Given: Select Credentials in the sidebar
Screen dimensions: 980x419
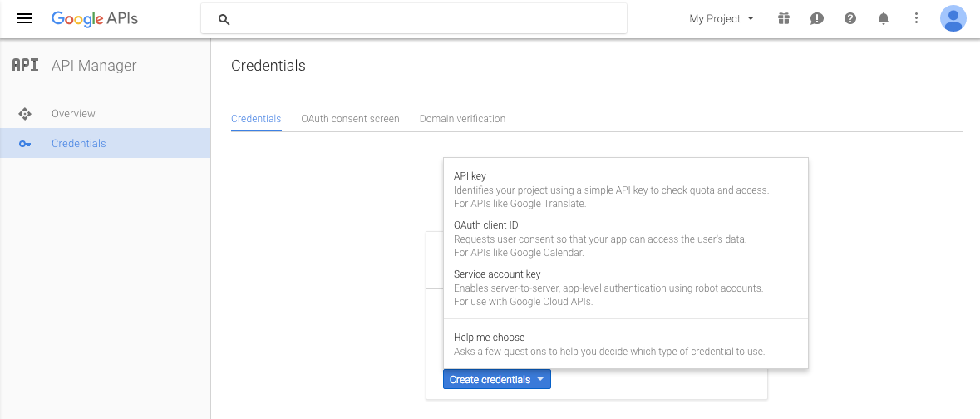Looking at the screenshot, I should [x=78, y=144].
